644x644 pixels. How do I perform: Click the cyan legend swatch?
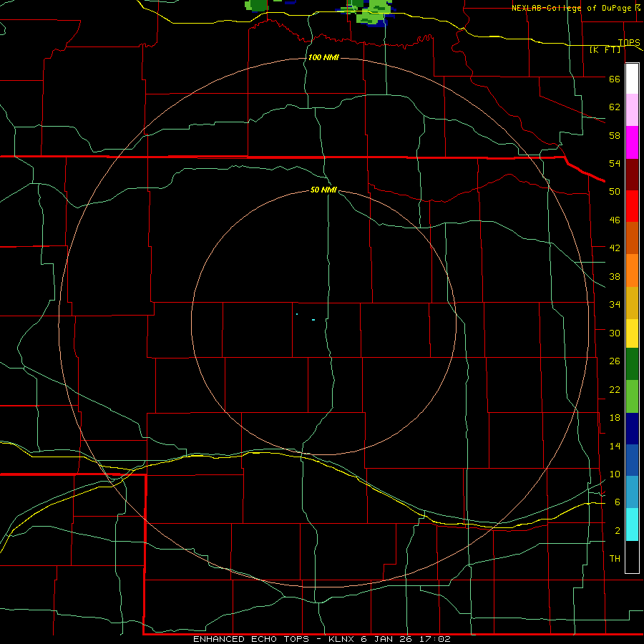(x=632, y=524)
